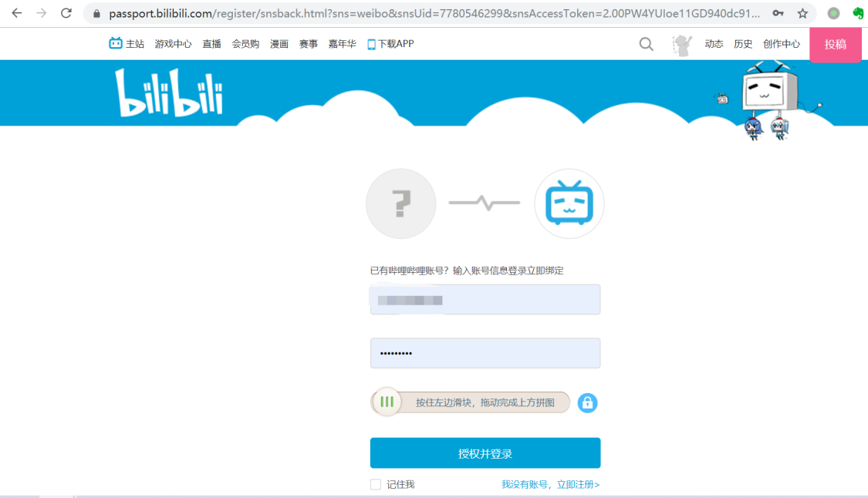Click 我没有账号，立即注册 link
The width and height of the screenshot is (868, 498).
550,484
